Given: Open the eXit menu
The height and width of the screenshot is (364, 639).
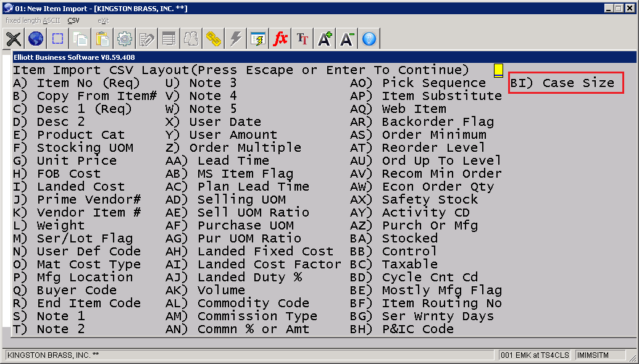Looking at the screenshot, I should [103, 20].
